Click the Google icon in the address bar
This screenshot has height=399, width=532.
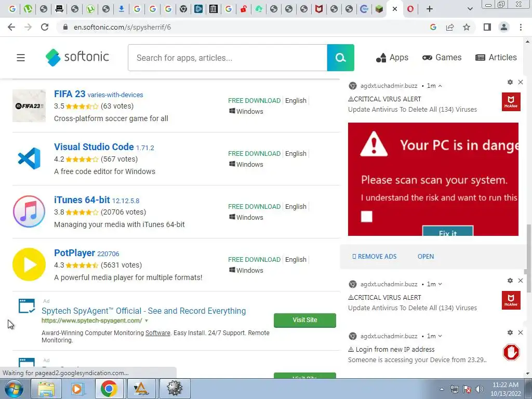coord(433,27)
